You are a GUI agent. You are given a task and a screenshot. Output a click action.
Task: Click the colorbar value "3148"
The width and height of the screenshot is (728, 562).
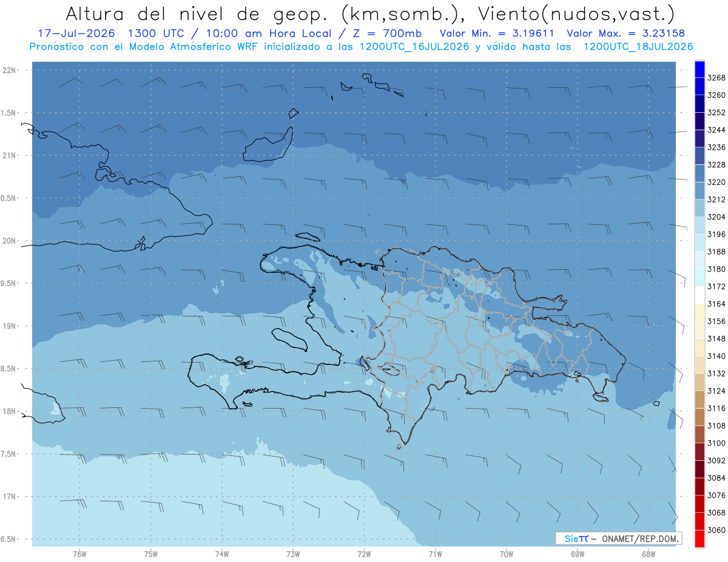coord(716,339)
